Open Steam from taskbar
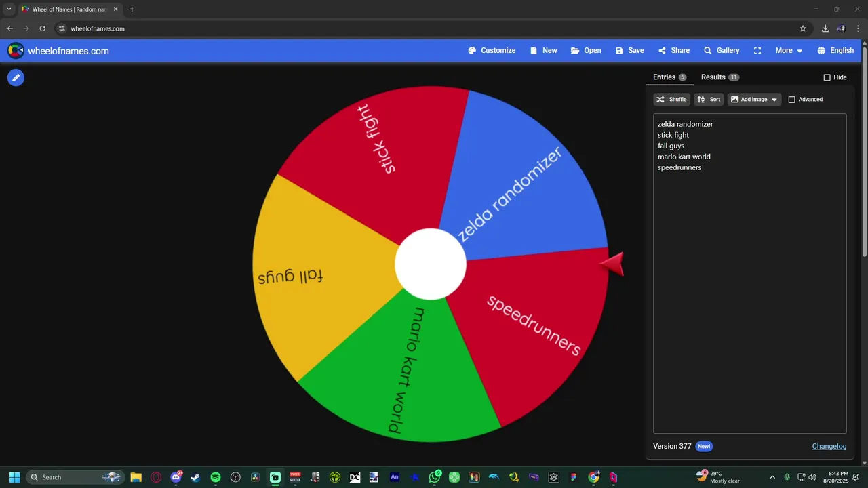 pos(195,477)
